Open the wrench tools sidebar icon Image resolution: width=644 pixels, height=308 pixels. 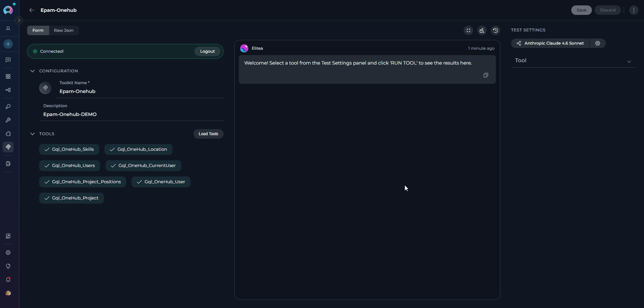coord(8,120)
